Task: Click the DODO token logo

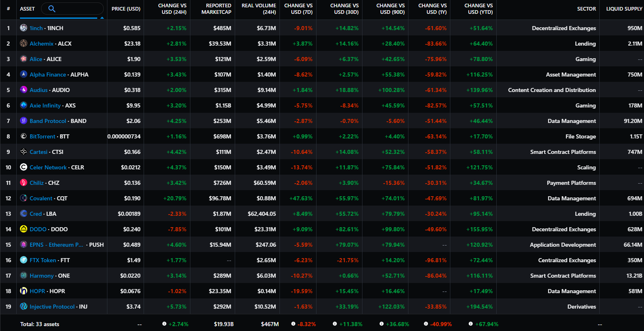Action: click(24, 229)
